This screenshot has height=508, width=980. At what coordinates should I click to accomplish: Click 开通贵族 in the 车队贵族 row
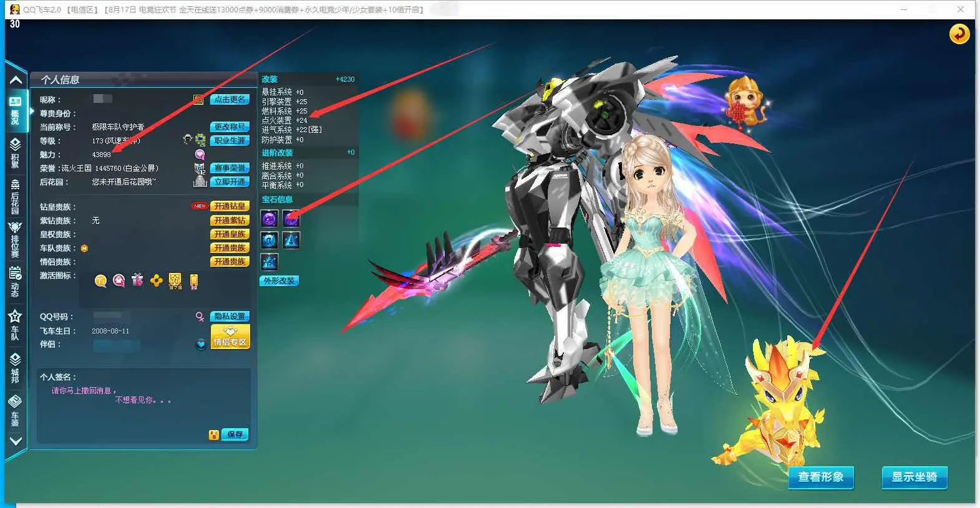[230, 248]
